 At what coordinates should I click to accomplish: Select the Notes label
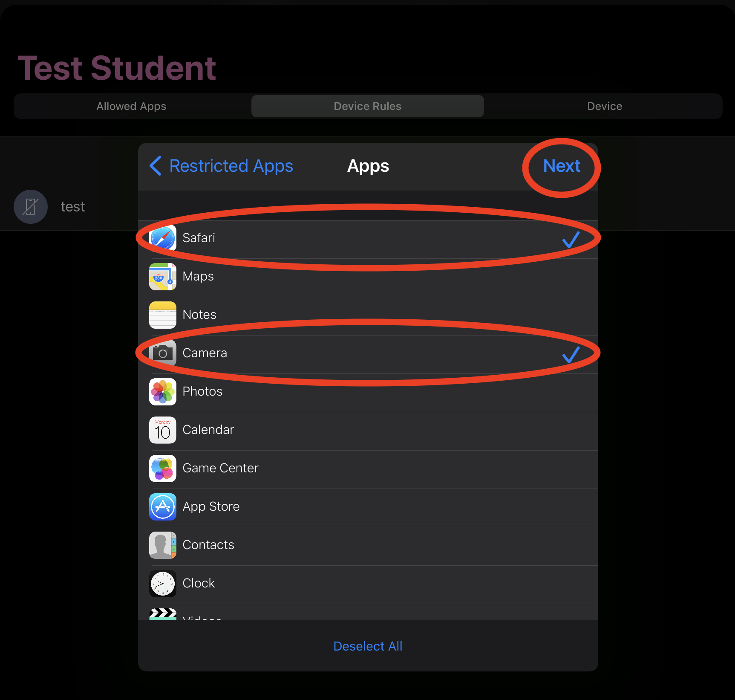(199, 315)
